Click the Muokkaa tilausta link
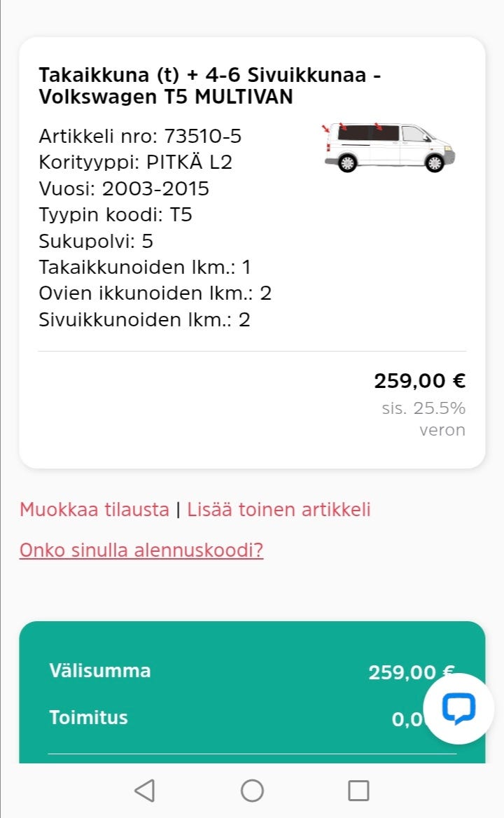 (94, 509)
